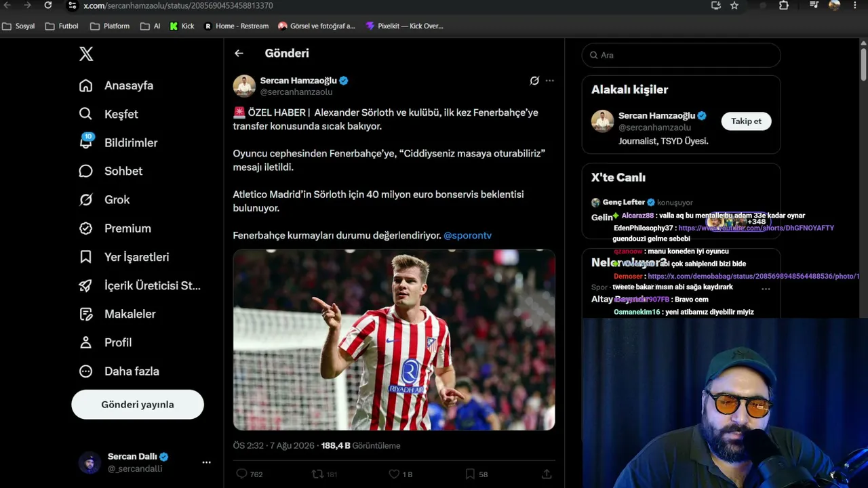Focus the Ara search field
This screenshot has width=868, height=488.
681,55
